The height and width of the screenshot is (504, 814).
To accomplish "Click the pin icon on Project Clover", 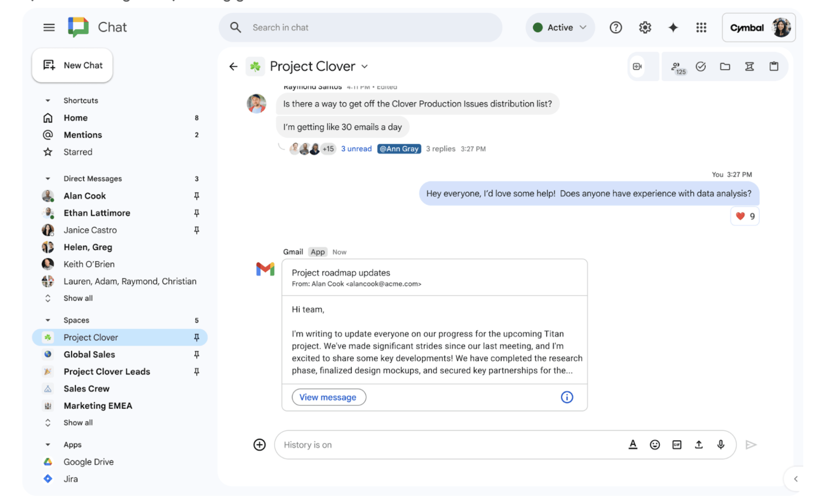I will click(197, 337).
